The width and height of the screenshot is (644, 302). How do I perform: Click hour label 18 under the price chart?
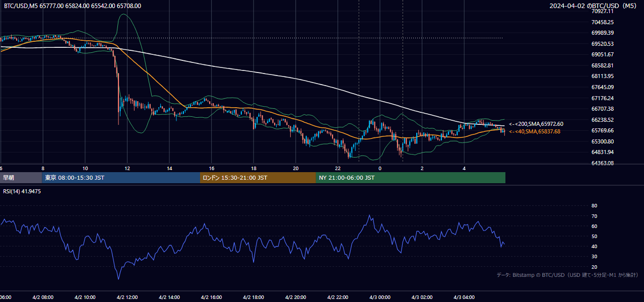click(253, 169)
